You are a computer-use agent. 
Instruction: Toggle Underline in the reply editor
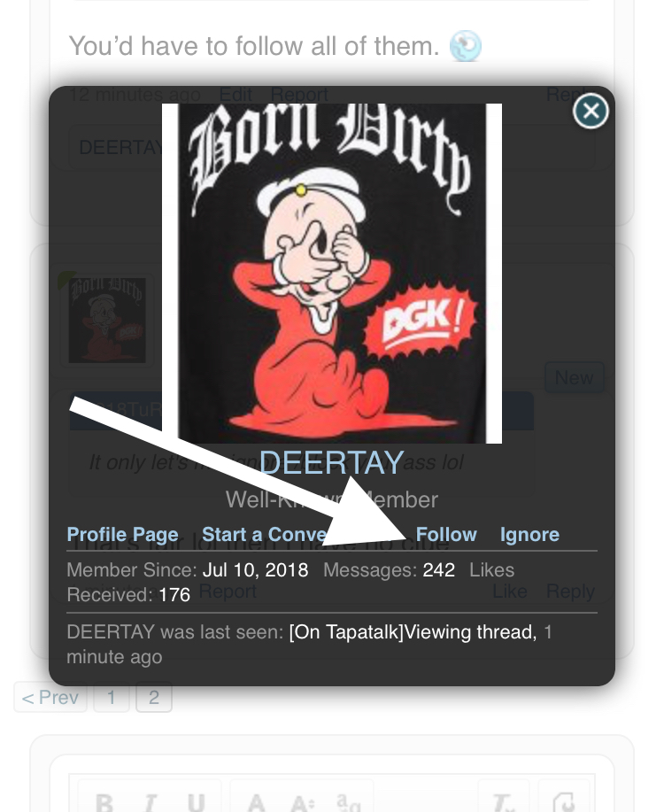pyautogui.click(x=196, y=800)
